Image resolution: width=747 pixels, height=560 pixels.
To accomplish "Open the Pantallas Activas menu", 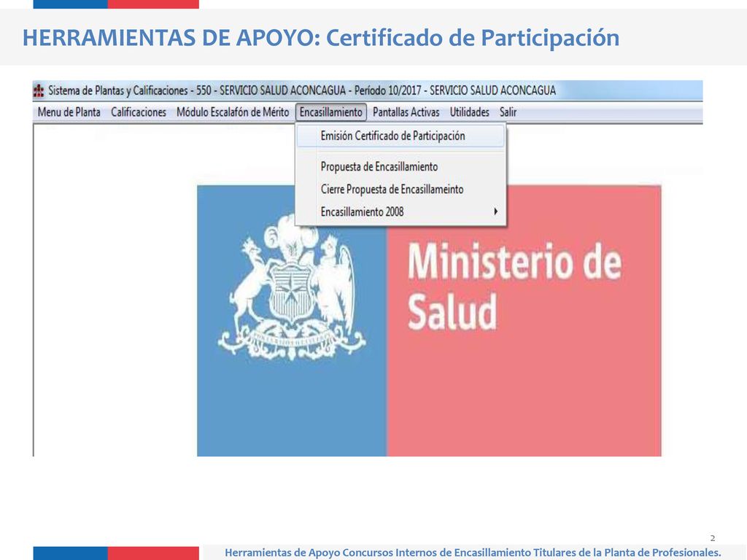I will click(406, 112).
